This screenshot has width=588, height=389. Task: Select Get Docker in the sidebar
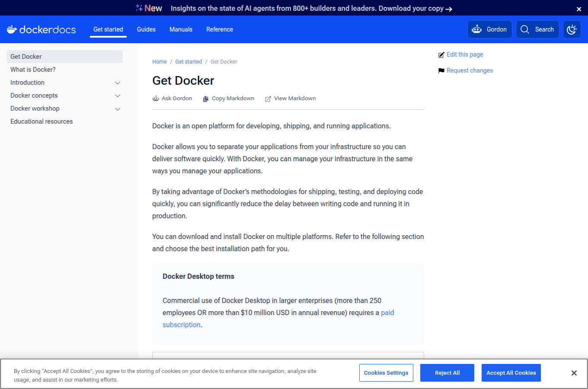pyautogui.click(x=65, y=57)
